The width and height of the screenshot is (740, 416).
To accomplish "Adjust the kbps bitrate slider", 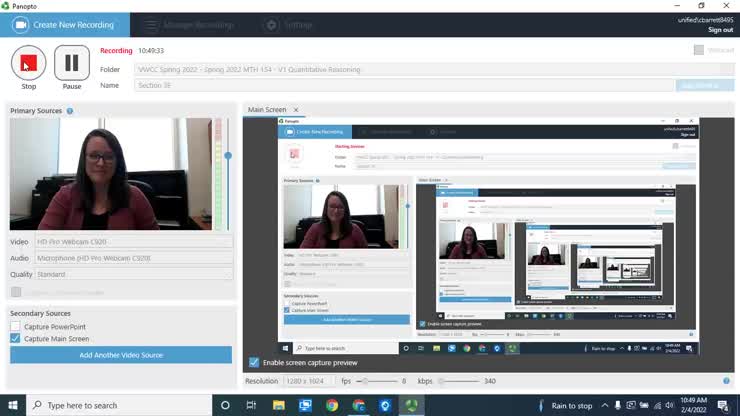I will click(441, 381).
